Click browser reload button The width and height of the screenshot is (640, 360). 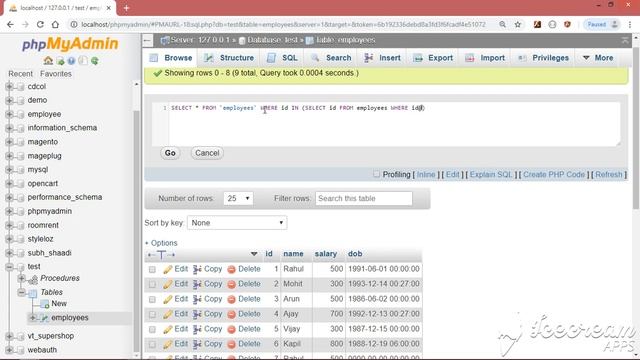(40, 24)
